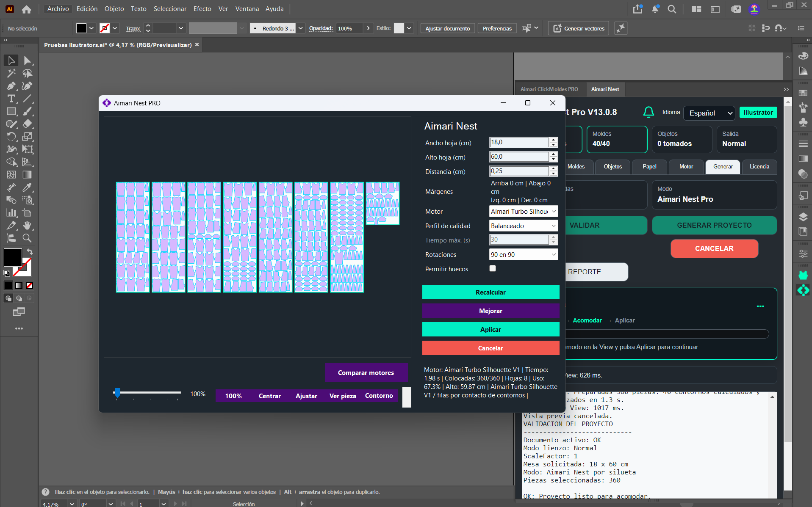Increase Alto hoja value with stepper
This screenshot has width=812, height=507.
tap(554, 154)
